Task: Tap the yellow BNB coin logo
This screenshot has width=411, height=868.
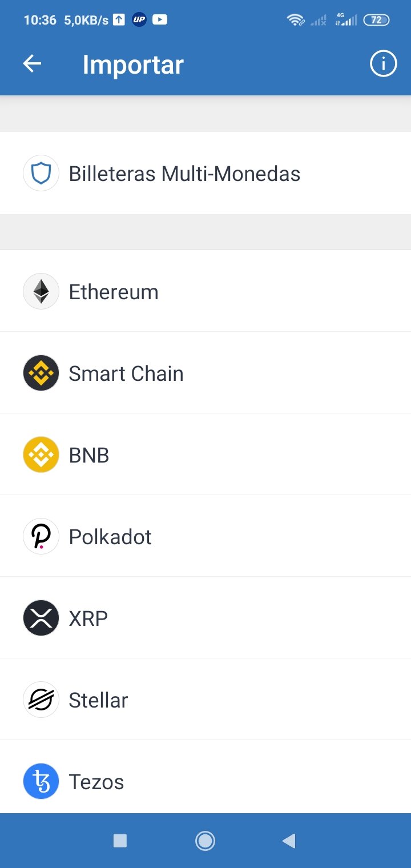Action: [x=41, y=455]
